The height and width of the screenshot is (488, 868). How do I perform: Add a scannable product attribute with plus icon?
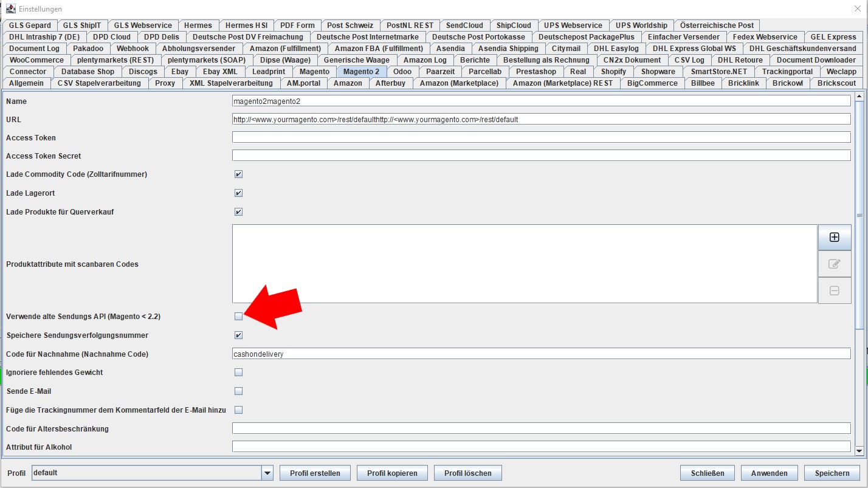(835, 238)
